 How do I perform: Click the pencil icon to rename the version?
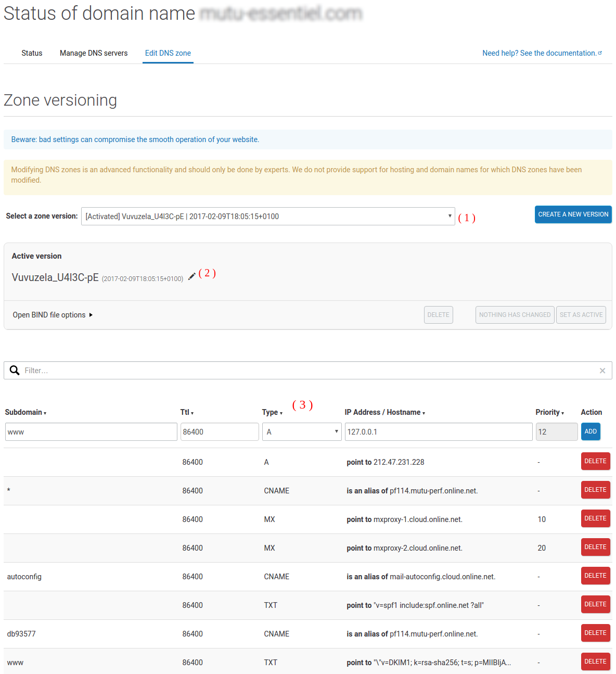coord(192,276)
